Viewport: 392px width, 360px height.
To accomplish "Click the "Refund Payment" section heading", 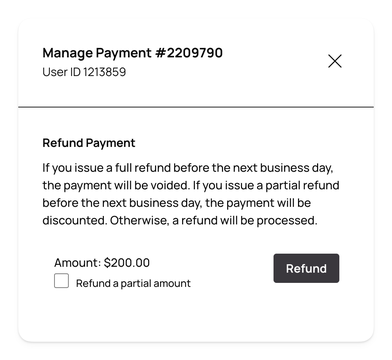I will (x=89, y=143).
